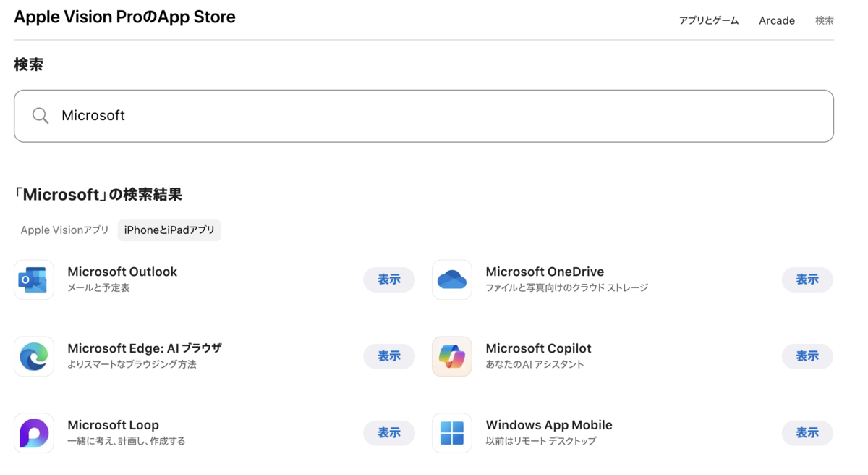The width and height of the screenshot is (868, 475).
Task: Focus the search field containing Microsoft
Action: [424, 116]
